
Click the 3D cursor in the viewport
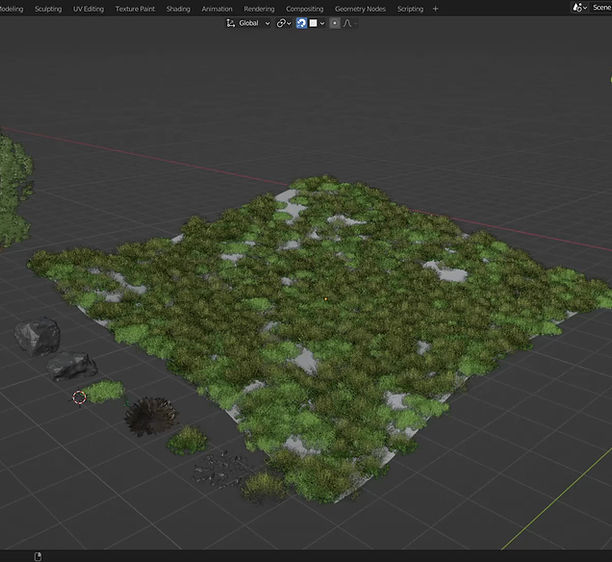click(79, 397)
